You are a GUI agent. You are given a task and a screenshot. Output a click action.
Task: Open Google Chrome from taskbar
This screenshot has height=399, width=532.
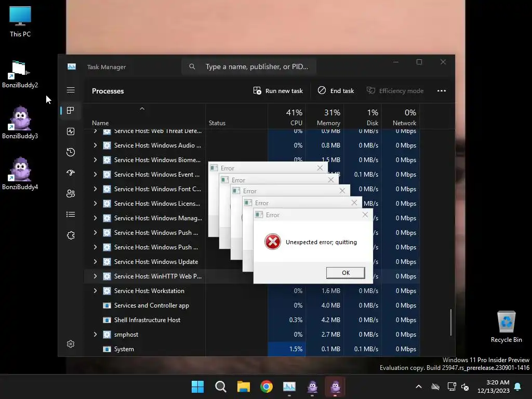click(267, 387)
